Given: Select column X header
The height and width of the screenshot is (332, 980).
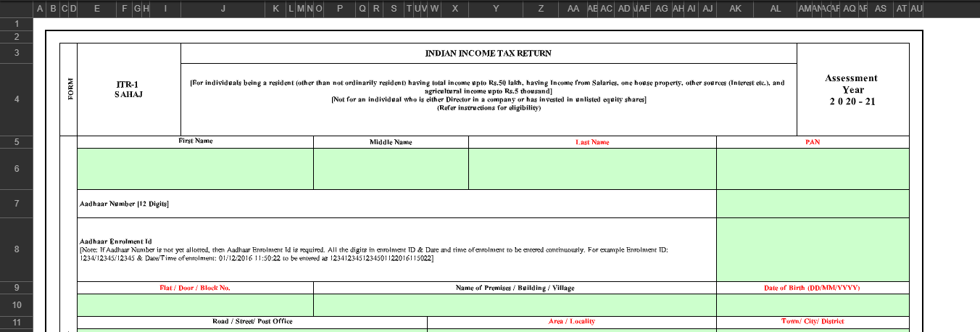Looking at the screenshot, I should 455,9.
